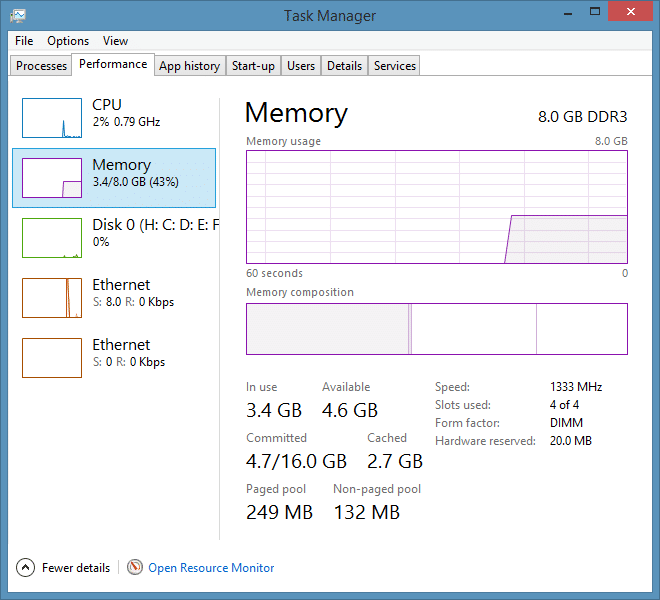The image size is (660, 600).
Task: Open the View menu
Action: 115,41
